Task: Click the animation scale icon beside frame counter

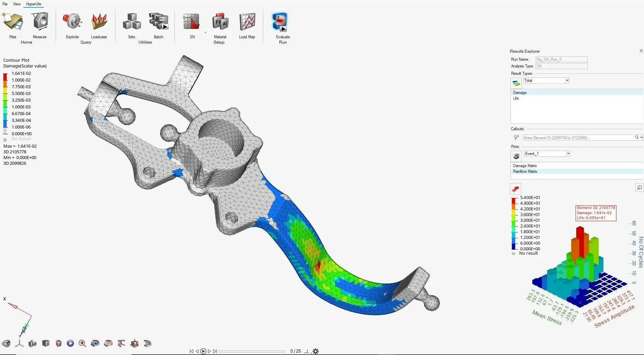Action: point(306,351)
